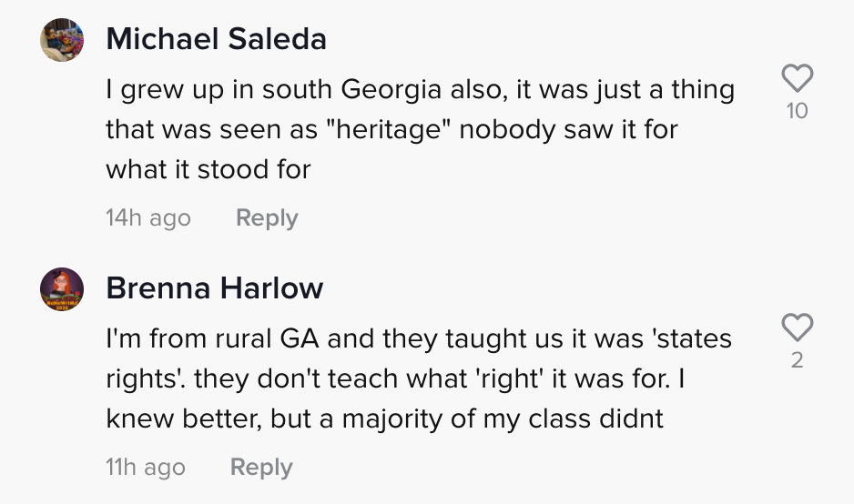
Task: Open Brenna Harlow's avatar image
Action: [x=62, y=289]
